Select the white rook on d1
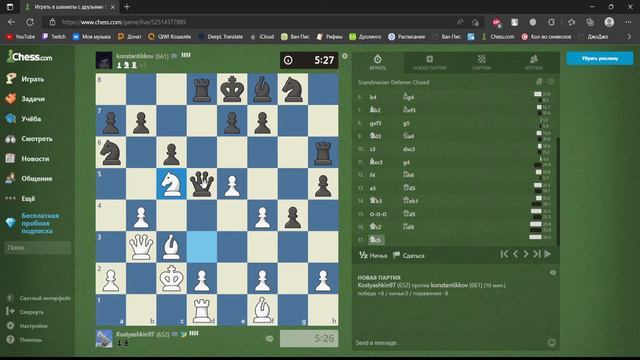The width and height of the screenshot is (640, 360). [x=202, y=310]
